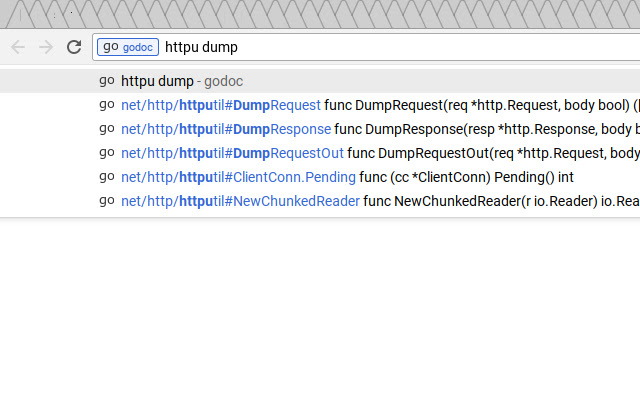This screenshot has width=640, height=400.
Task: Open the httputil#DumpRequest suggestion
Action: [x=320, y=105]
